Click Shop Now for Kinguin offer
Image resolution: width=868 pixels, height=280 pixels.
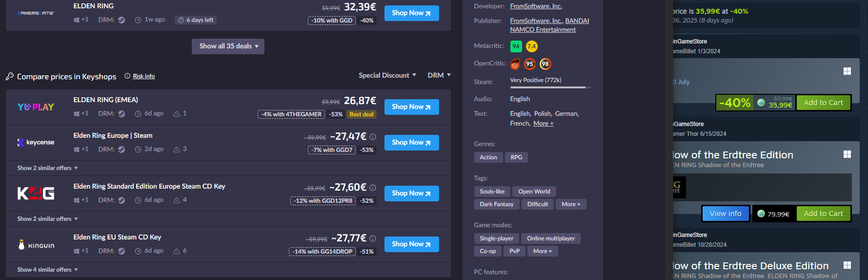point(411,244)
